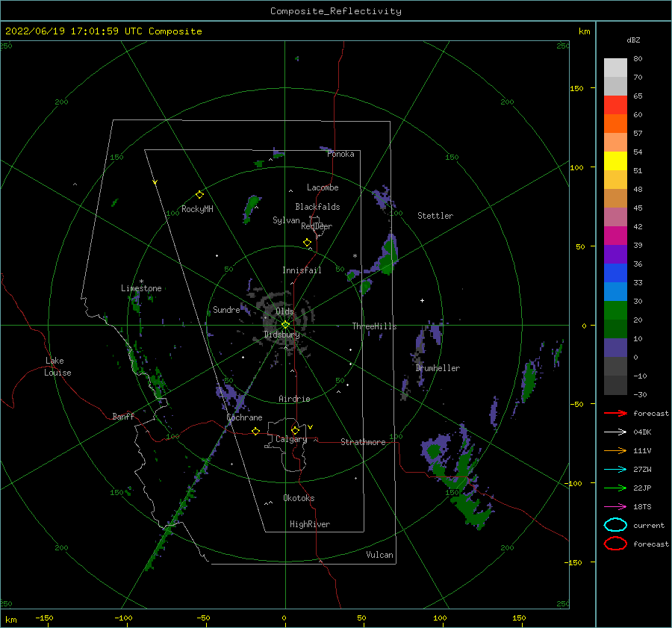Select the Stettler label
The height and width of the screenshot is (628, 672).
click(435, 216)
